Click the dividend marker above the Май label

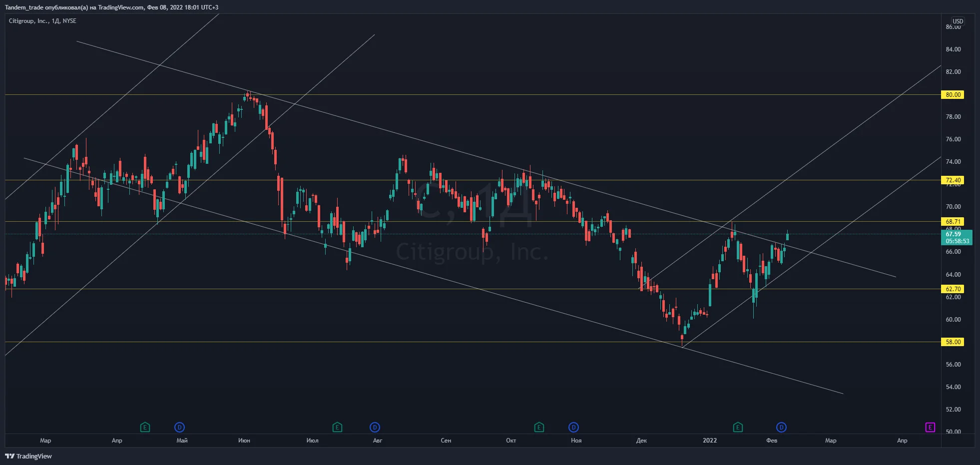point(179,427)
